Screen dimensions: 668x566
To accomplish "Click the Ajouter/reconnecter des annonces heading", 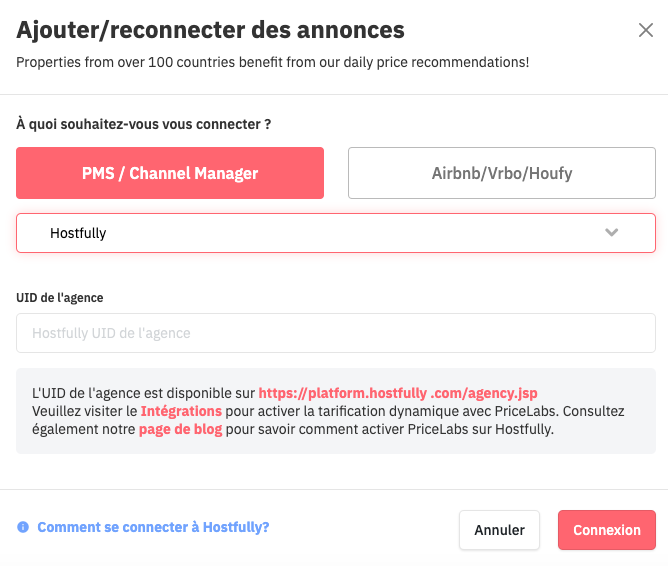I will (x=210, y=30).
